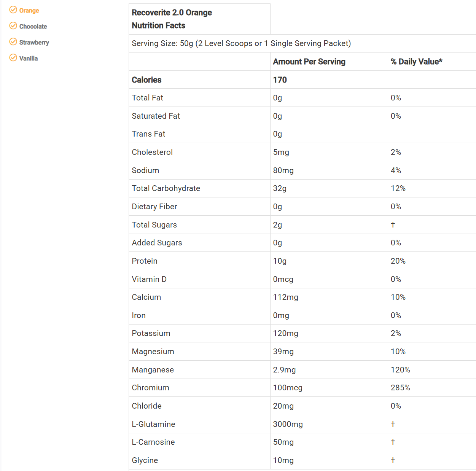This screenshot has width=476, height=471.
Task: Click the checkmark icon beside Vanilla
Action: tap(13, 58)
